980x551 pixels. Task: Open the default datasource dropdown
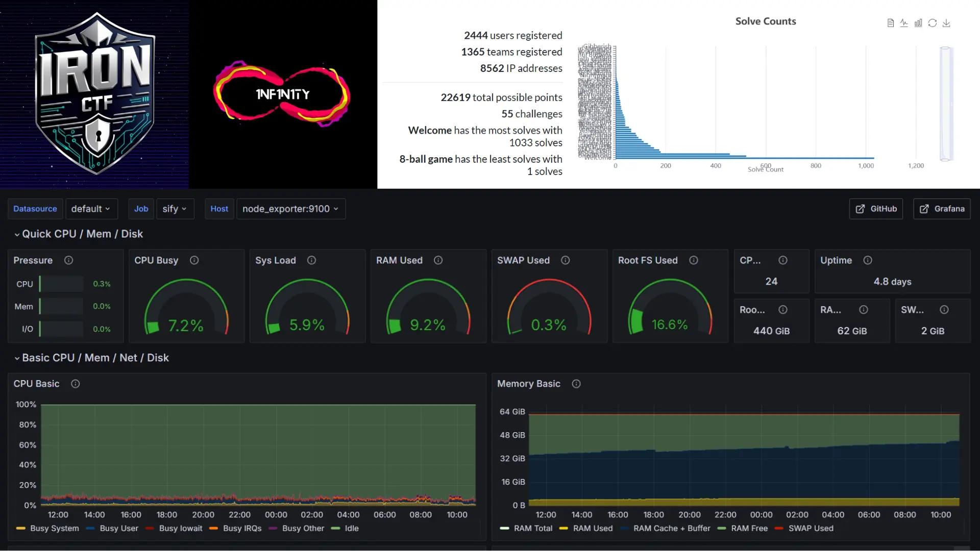coord(91,209)
